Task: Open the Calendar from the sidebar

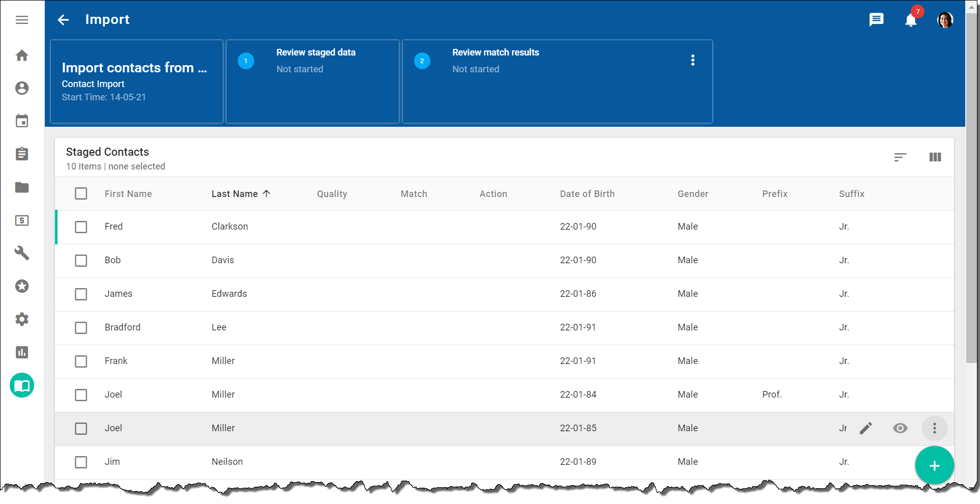Action: coord(22,121)
